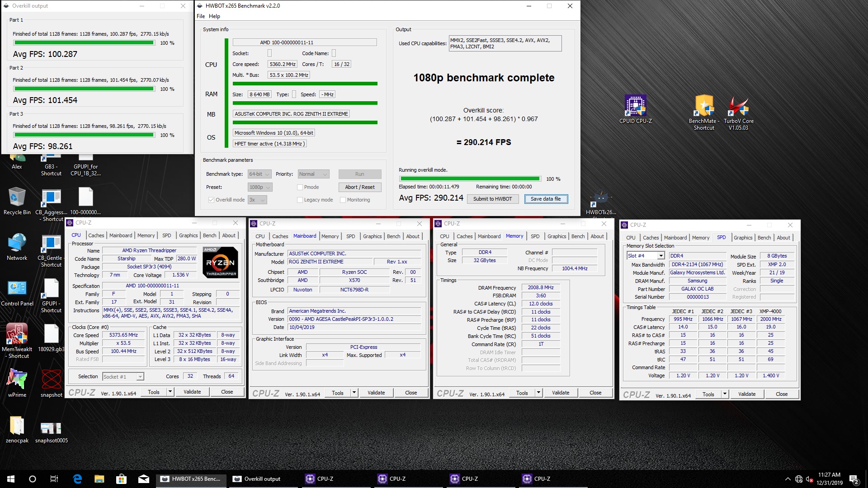Click the Abort / Reset button
The height and width of the screenshot is (488, 868).
click(x=360, y=187)
